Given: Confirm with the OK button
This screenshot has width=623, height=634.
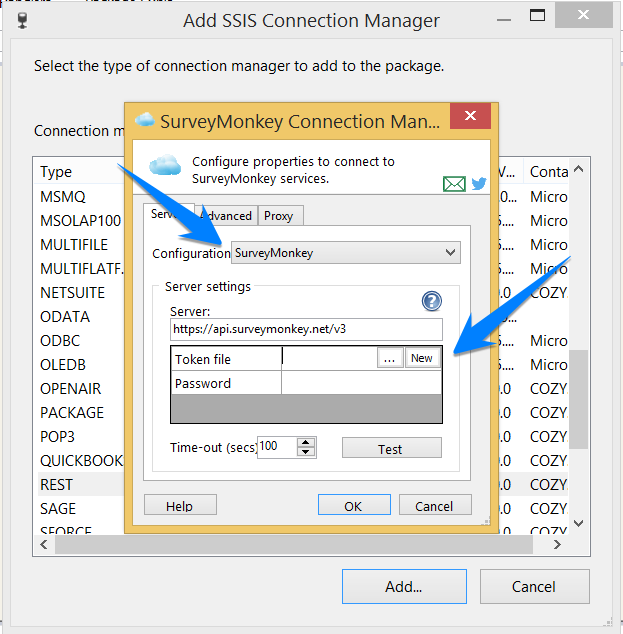Looking at the screenshot, I should point(354,505).
